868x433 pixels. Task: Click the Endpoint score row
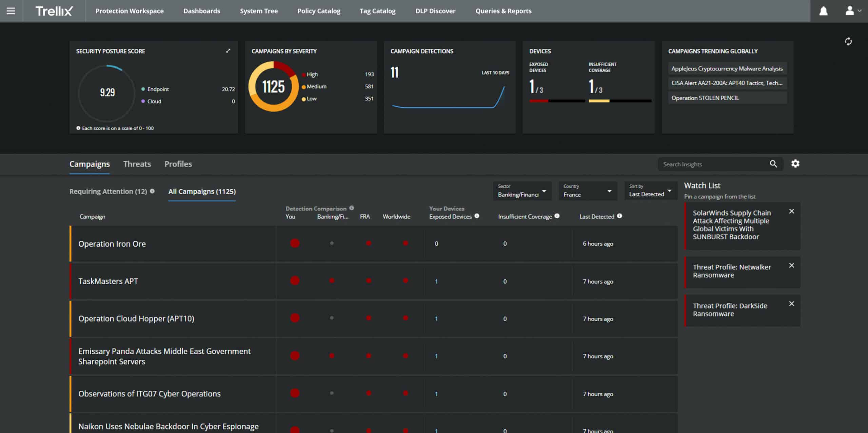[x=188, y=89]
